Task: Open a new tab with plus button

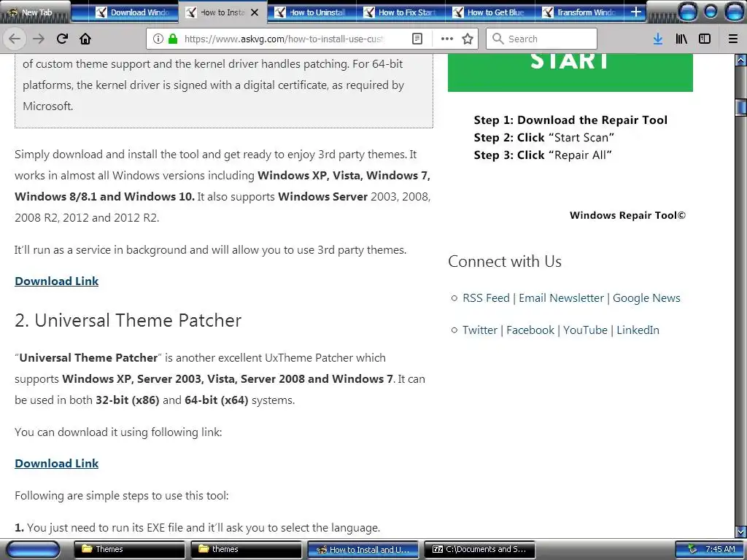Action: (636, 12)
